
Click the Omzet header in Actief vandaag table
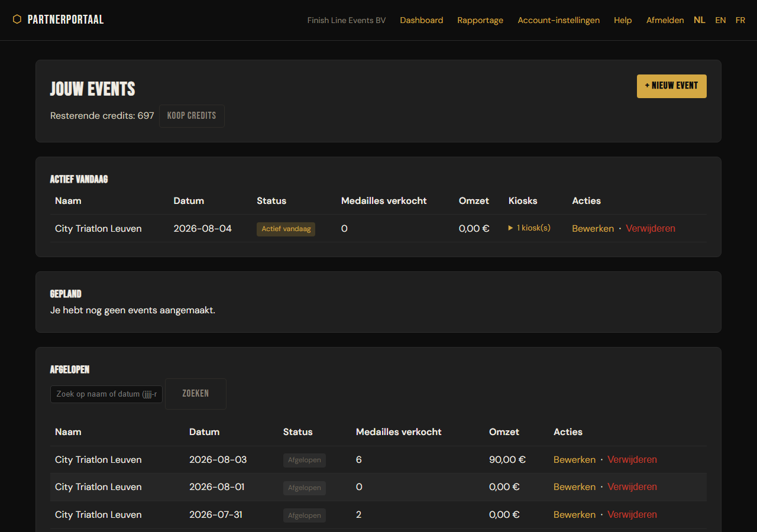click(x=474, y=201)
